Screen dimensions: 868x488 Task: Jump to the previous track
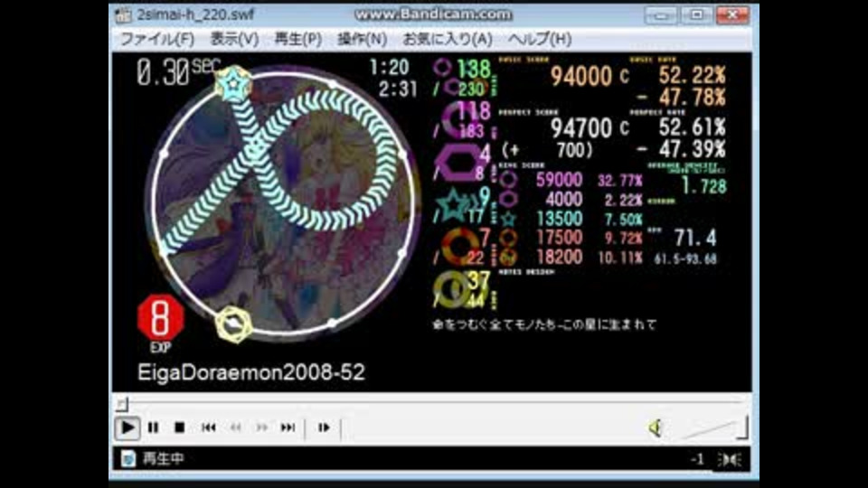[208, 427]
